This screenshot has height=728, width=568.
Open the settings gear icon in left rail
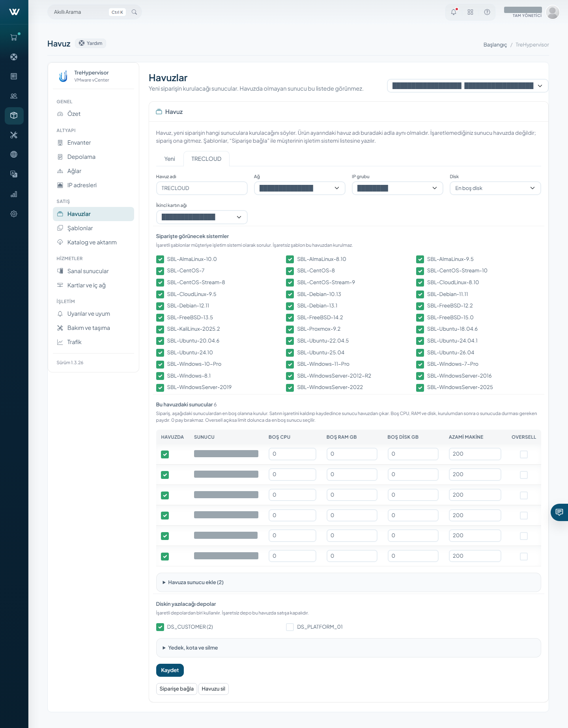[14, 214]
